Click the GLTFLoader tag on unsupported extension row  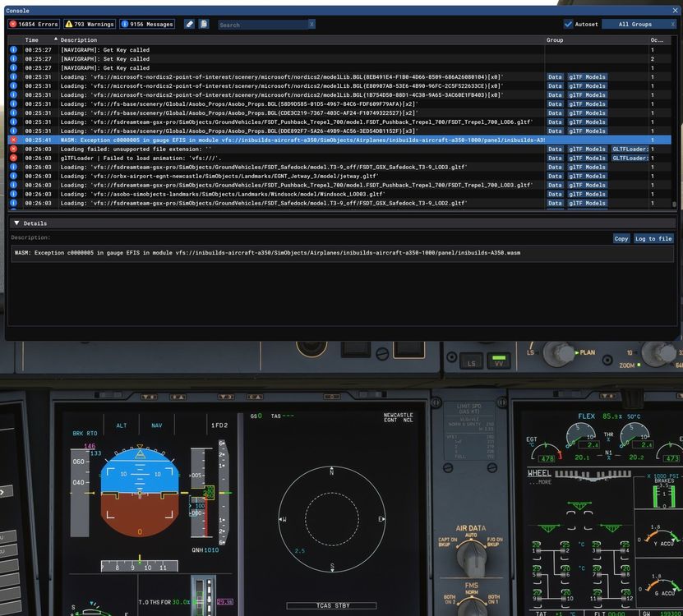630,149
